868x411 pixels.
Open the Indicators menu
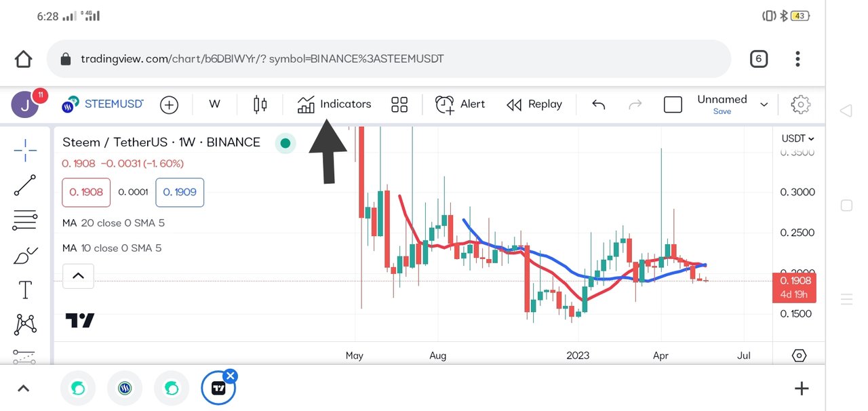[x=334, y=104]
